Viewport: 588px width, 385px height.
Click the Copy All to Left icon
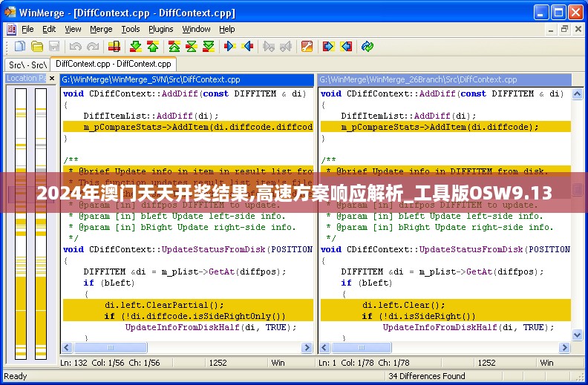[x=346, y=47]
